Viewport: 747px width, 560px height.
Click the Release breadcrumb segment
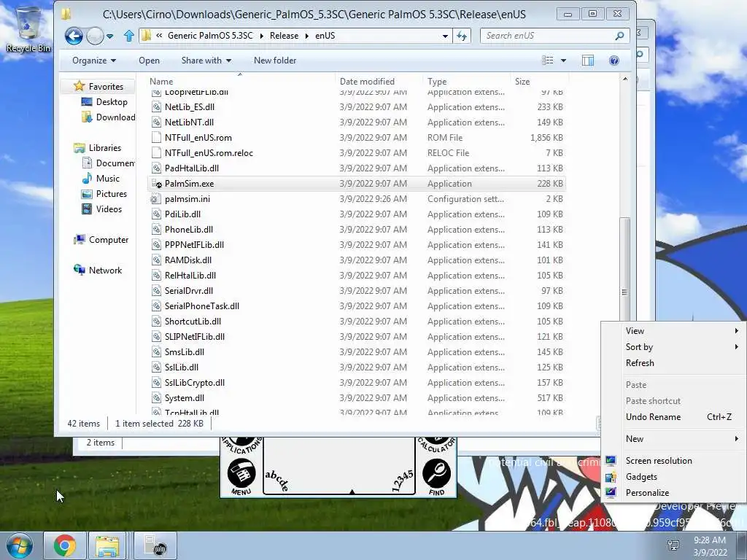pos(284,36)
